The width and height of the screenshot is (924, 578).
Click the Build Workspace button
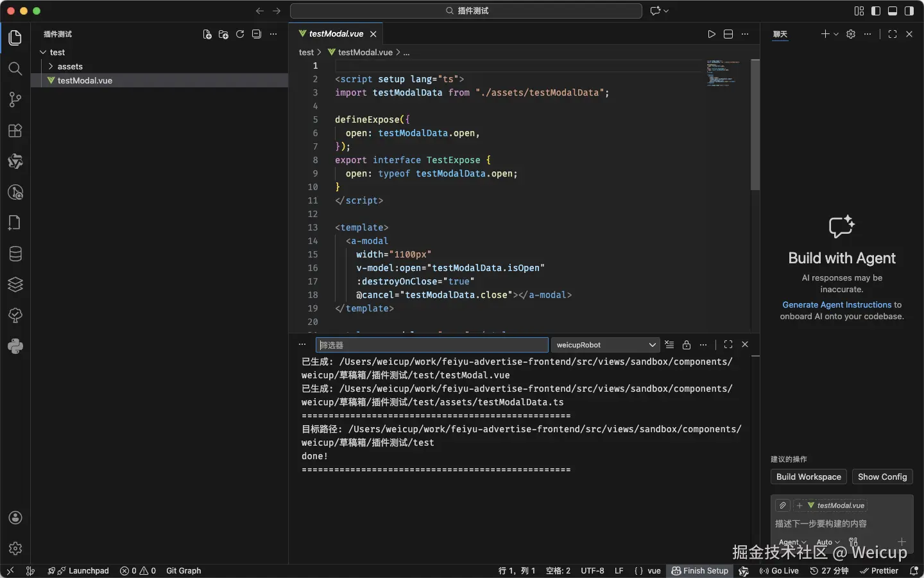809,477
